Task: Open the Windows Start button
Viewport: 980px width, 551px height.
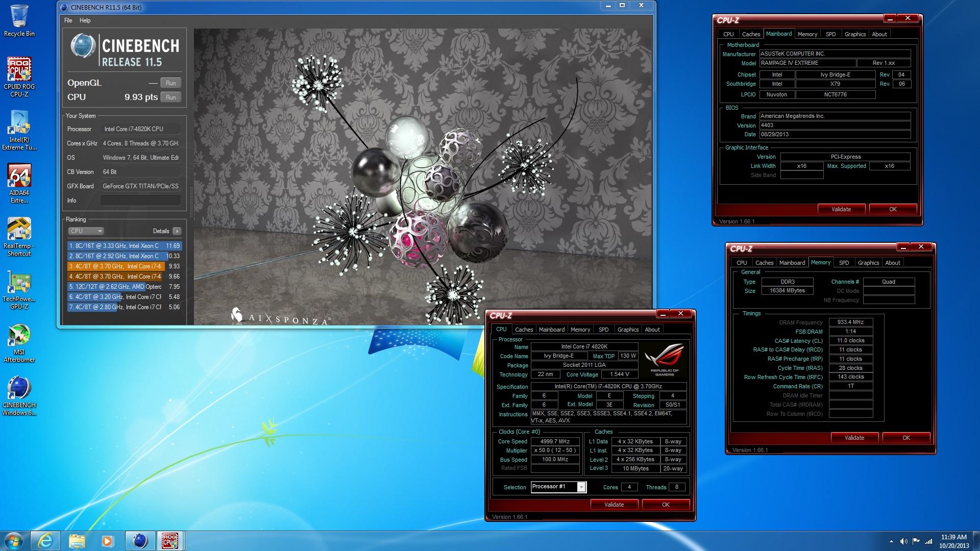Action: [x=14, y=541]
